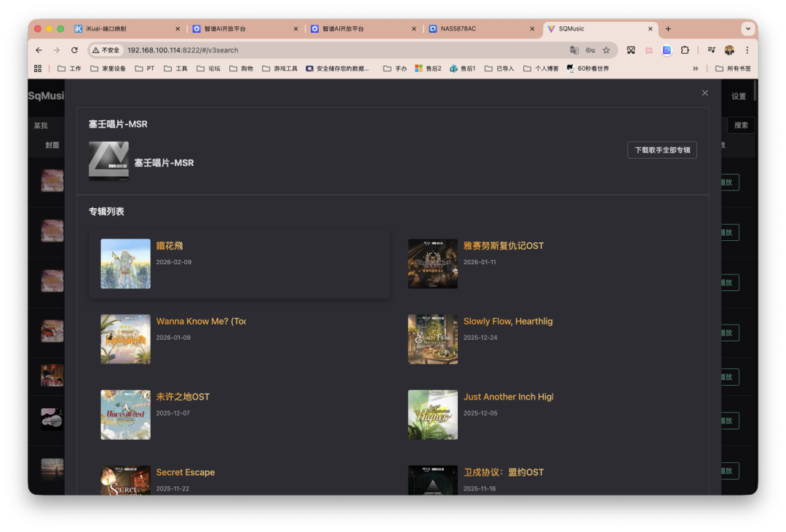Click the 下载歌手全部专辑 button
786x532 pixels.
click(x=662, y=150)
